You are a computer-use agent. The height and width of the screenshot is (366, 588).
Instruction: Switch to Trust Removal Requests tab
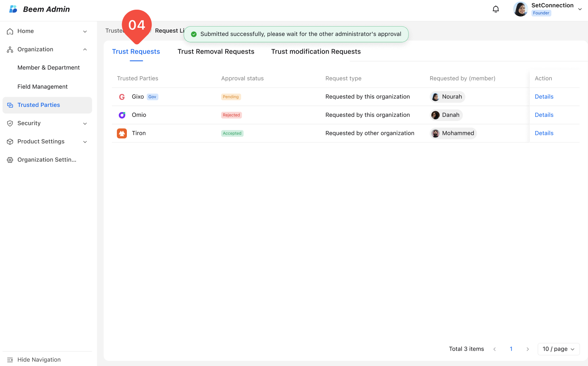[x=216, y=52]
